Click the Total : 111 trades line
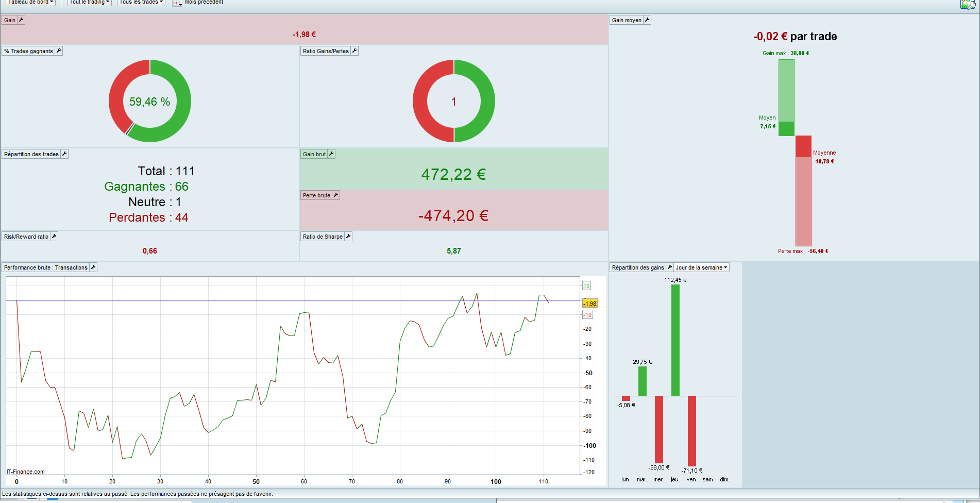 [x=166, y=171]
